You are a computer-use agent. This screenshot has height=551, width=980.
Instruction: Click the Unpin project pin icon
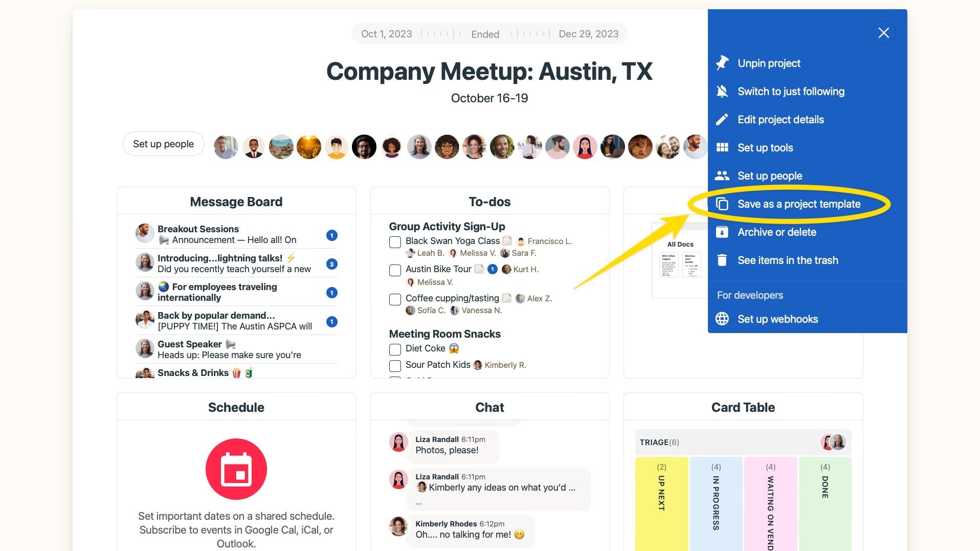point(722,63)
